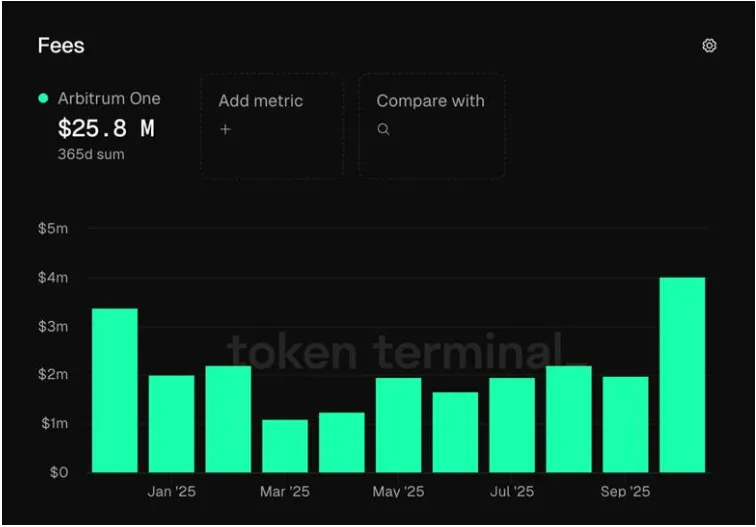
Task: Click the green Arbitrum One legend dot
Action: tap(43, 98)
